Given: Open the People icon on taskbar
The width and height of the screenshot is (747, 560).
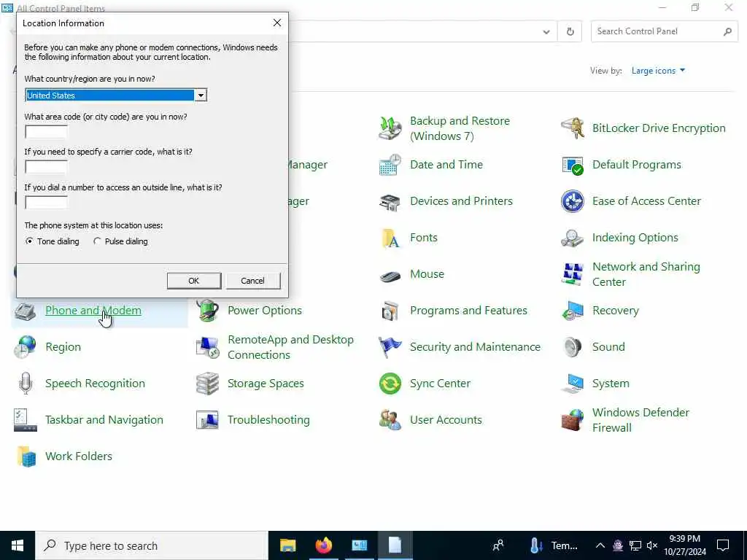Looking at the screenshot, I should click(498, 545).
